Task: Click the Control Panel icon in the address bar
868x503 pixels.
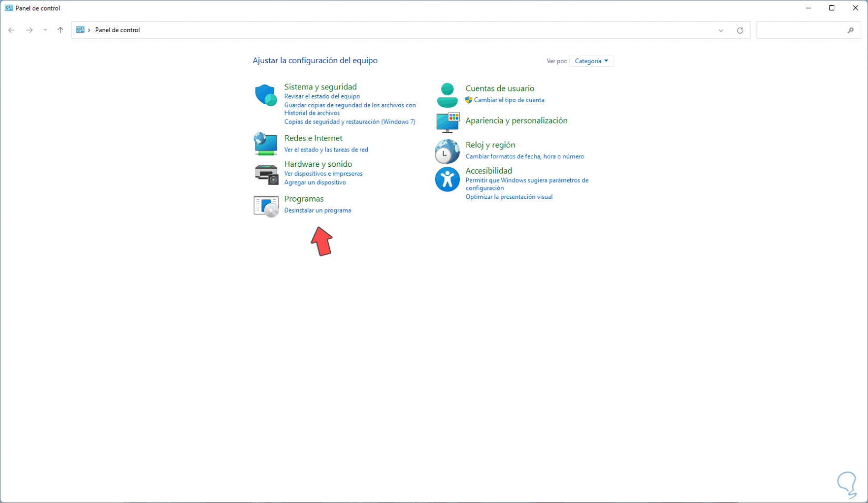Action: tap(80, 30)
